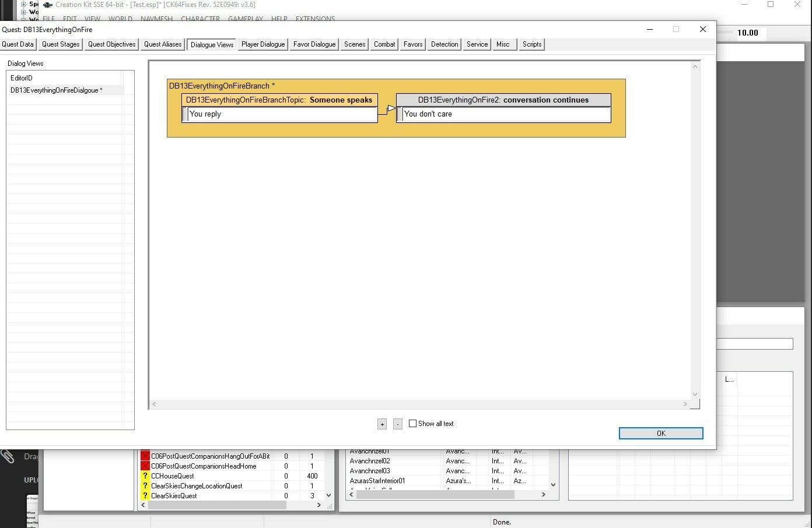812x528 pixels.
Task: Open the Scenes tab
Action: (x=355, y=44)
